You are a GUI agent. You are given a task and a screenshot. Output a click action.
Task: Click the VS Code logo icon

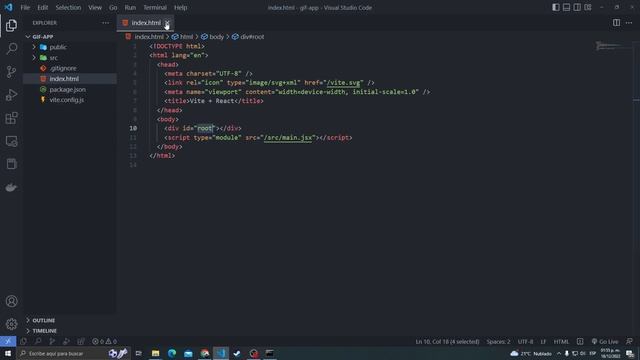click(9, 7)
